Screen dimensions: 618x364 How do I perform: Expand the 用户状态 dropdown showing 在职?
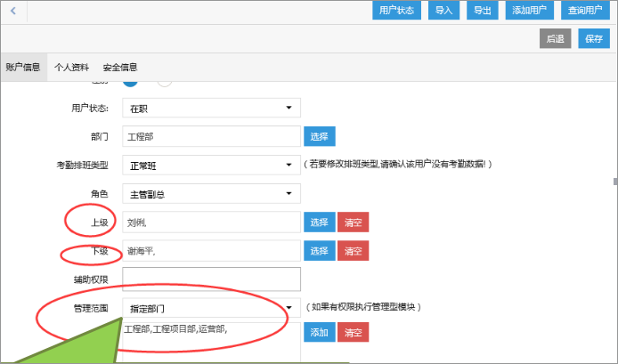210,109
